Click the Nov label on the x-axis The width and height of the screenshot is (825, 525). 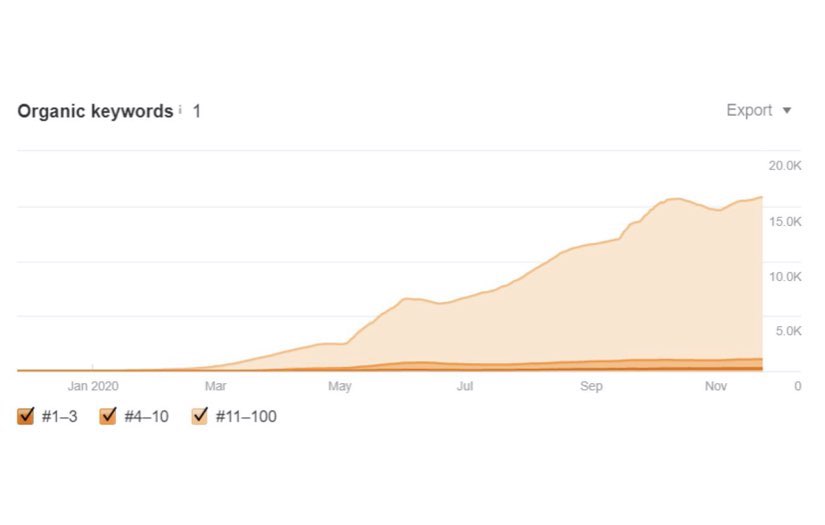[716, 386]
